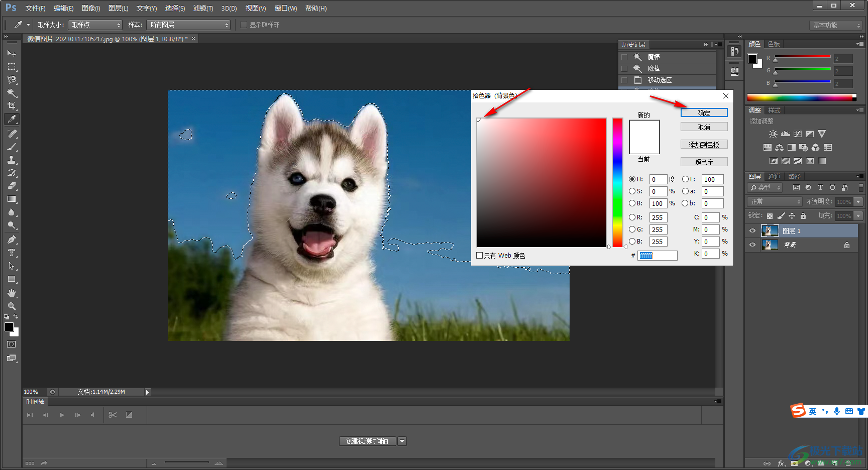Select the Eraser tool
This screenshot has height=470, width=868.
tap(12, 186)
